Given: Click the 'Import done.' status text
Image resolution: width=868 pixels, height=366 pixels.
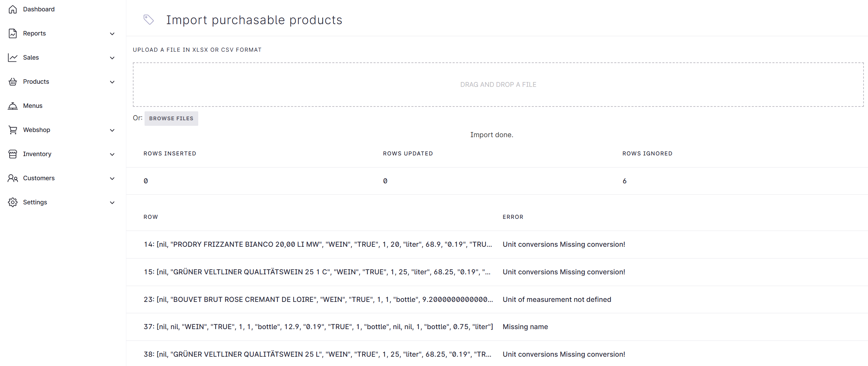Looking at the screenshot, I should [x=492, y=135].
